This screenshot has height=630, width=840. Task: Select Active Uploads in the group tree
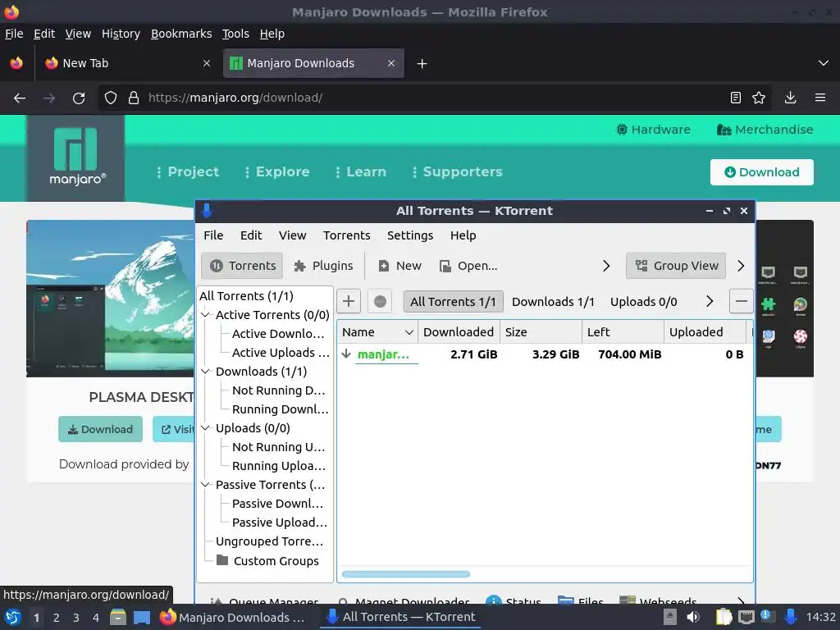click(281, 353)
